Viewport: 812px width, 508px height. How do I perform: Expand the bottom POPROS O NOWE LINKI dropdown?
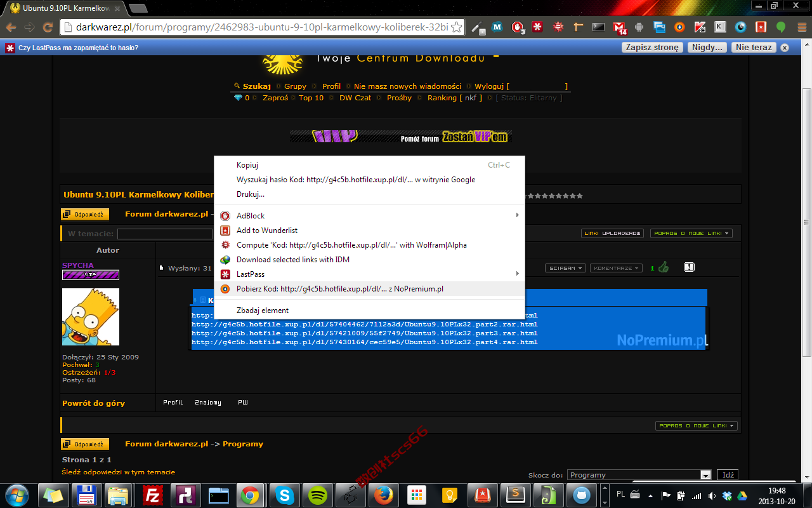point(697,426)
